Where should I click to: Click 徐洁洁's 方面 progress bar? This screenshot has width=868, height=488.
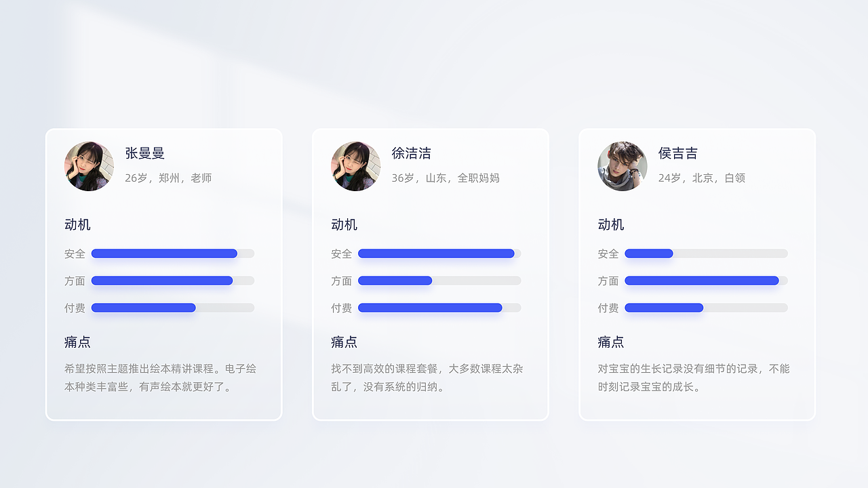click(x=439, y=281)
